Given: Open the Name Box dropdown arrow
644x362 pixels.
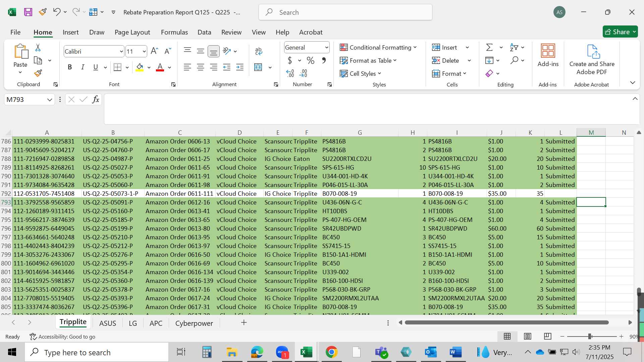Looking at the screenshot, I should (50, 100).
